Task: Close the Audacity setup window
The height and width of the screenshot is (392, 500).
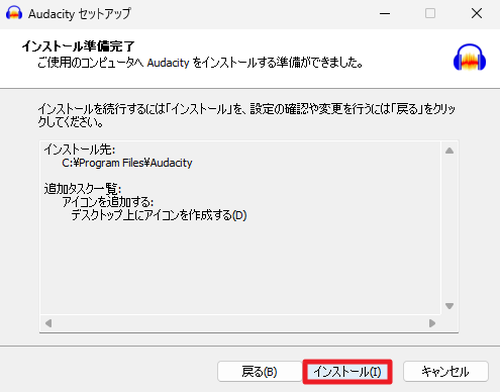Action: (477, 14)
